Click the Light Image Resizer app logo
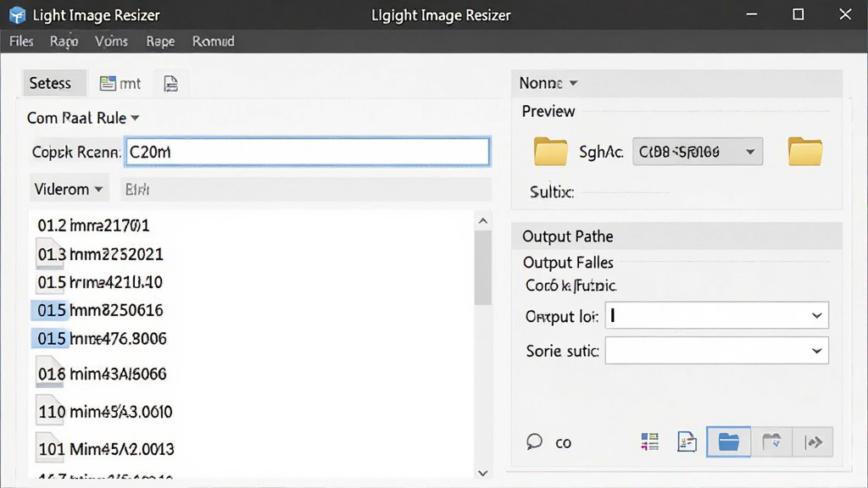The width and height of the screenshot is (868, 488). tap(17, 15)
